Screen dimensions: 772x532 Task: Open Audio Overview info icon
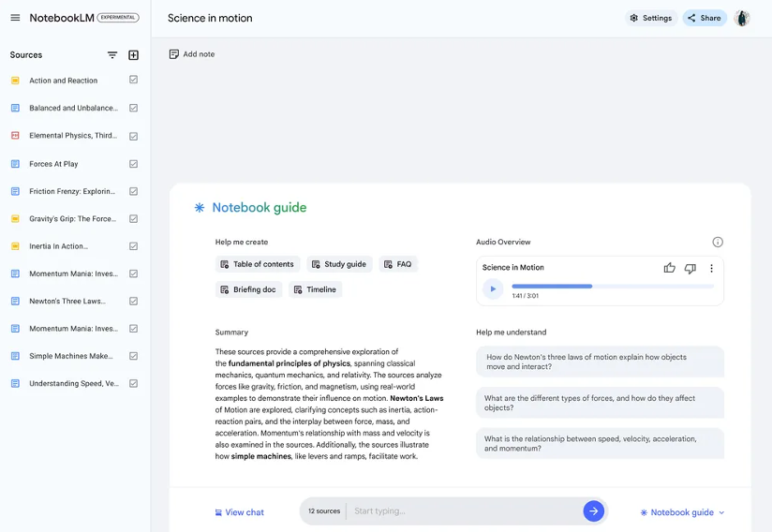pos(718,242)
